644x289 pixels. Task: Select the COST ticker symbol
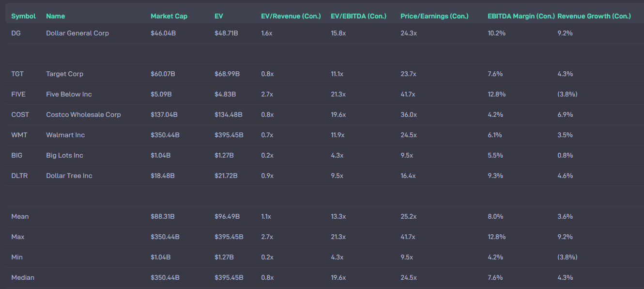[20, 114]
